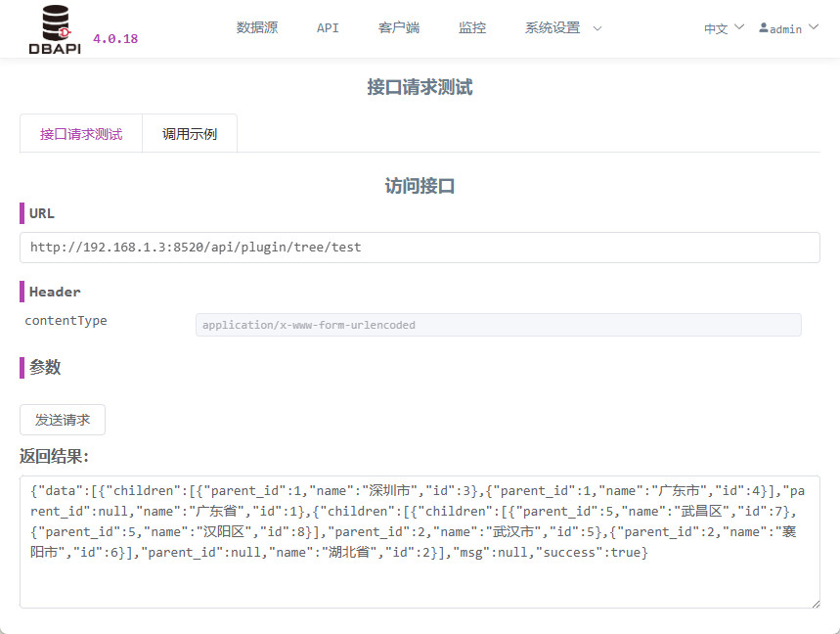Click the textarea resize handle corner
This screenshot has width=840, height=634.
[816, 604]
